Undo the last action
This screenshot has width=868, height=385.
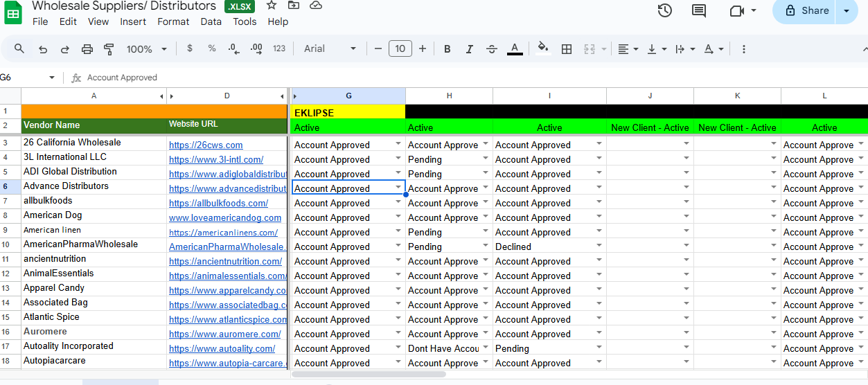[43, 48]
